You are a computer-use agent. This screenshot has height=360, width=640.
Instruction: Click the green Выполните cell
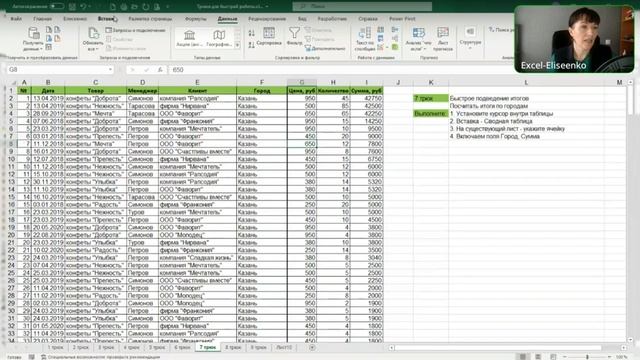(431, 113)
